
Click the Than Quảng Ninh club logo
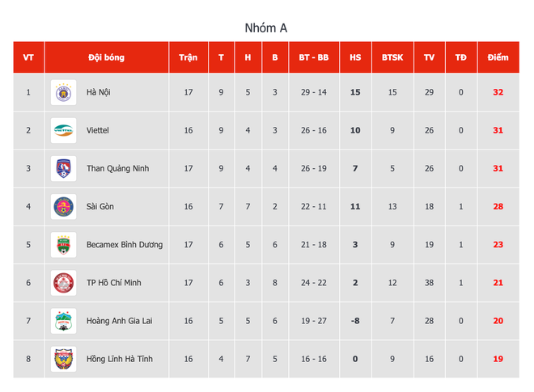(63, 168)
